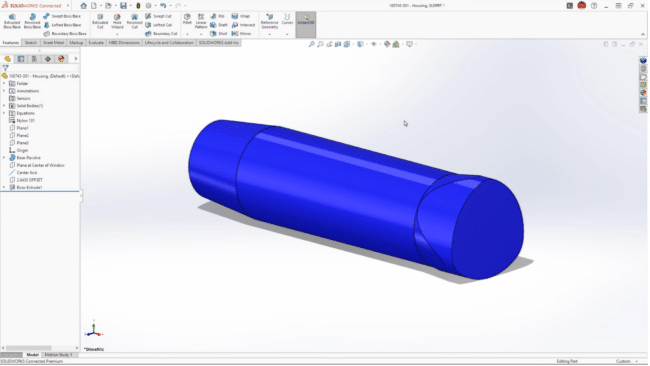This screenshot has width=650, height=366.
Task: Select the Intersect tool
Action: pyautogui.click(x=243, y=25)
